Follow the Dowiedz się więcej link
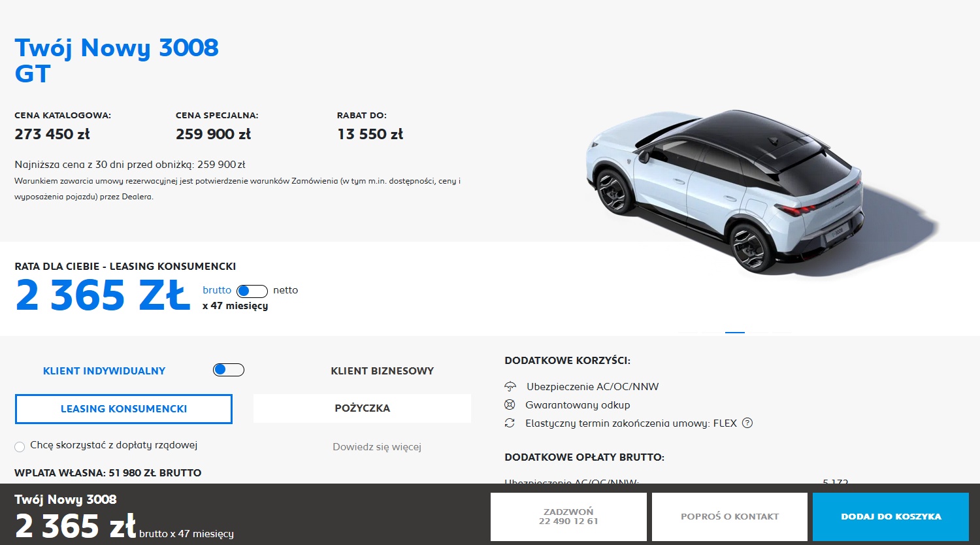Viewport: 980px width, 545px height. pos(377,447)
